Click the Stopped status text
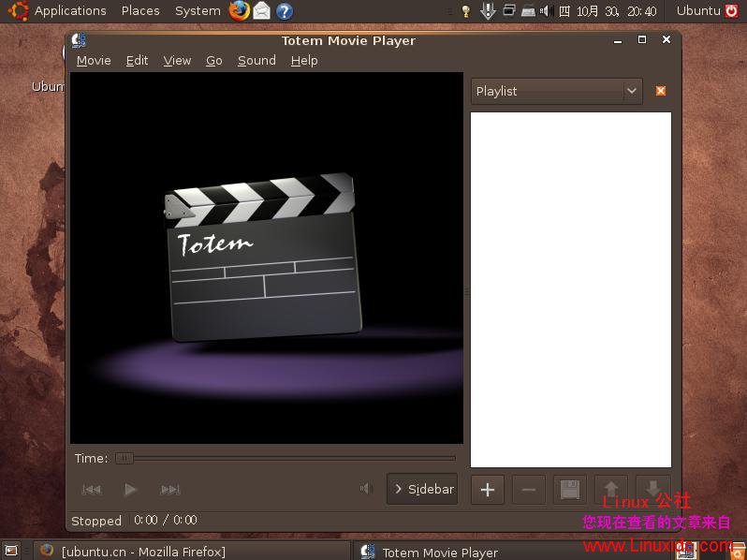 (x=96, y=521)
